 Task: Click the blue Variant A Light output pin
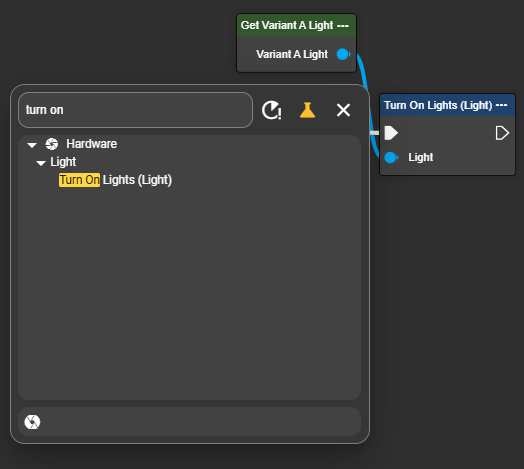pos(344,54)
